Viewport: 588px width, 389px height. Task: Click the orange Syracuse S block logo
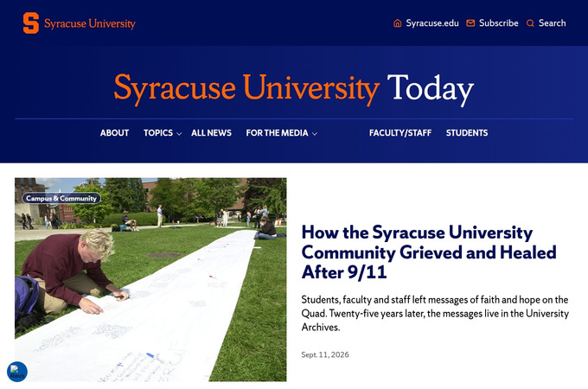[31, 22]
